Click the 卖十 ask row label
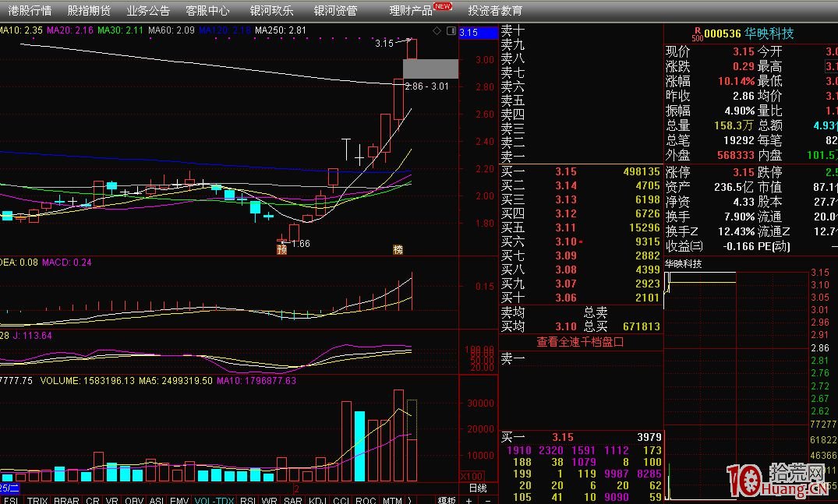 pyautogui.click(x=512, y=30)
